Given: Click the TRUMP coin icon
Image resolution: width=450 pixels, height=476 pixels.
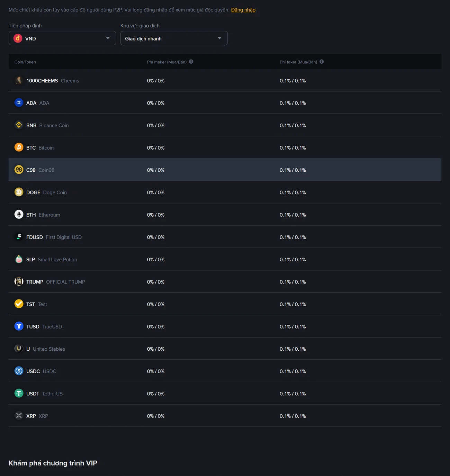Looking at the screenshot, I should 19,281.
